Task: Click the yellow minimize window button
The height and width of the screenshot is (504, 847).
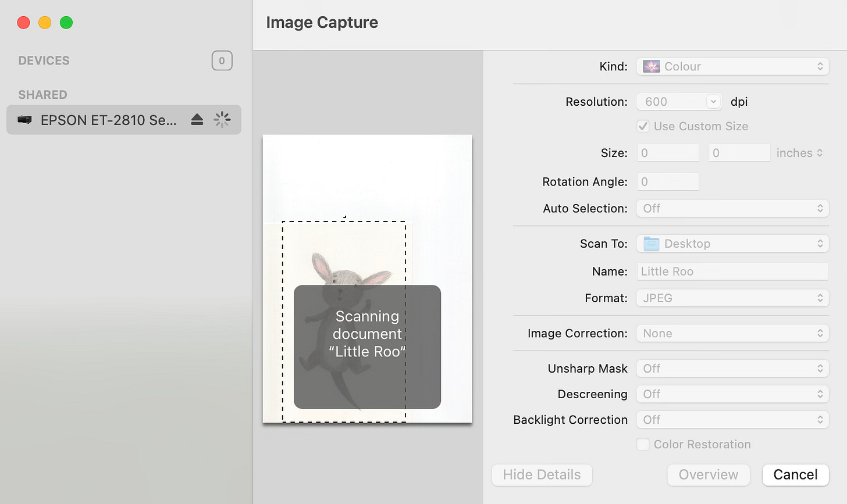Action: [45, 23]
